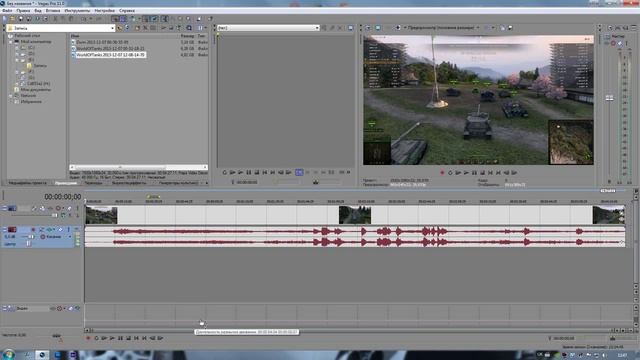This screenshot has height=360, width=640.
Task: Toggle loop playback in the Trimmer transport
Action: pos(224,173)
